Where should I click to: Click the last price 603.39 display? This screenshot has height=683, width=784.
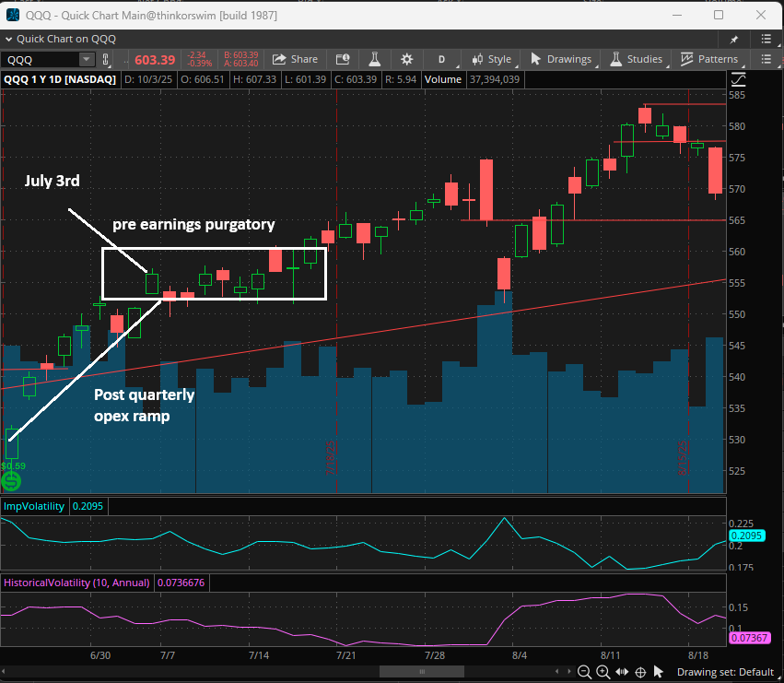pos(155,60)
